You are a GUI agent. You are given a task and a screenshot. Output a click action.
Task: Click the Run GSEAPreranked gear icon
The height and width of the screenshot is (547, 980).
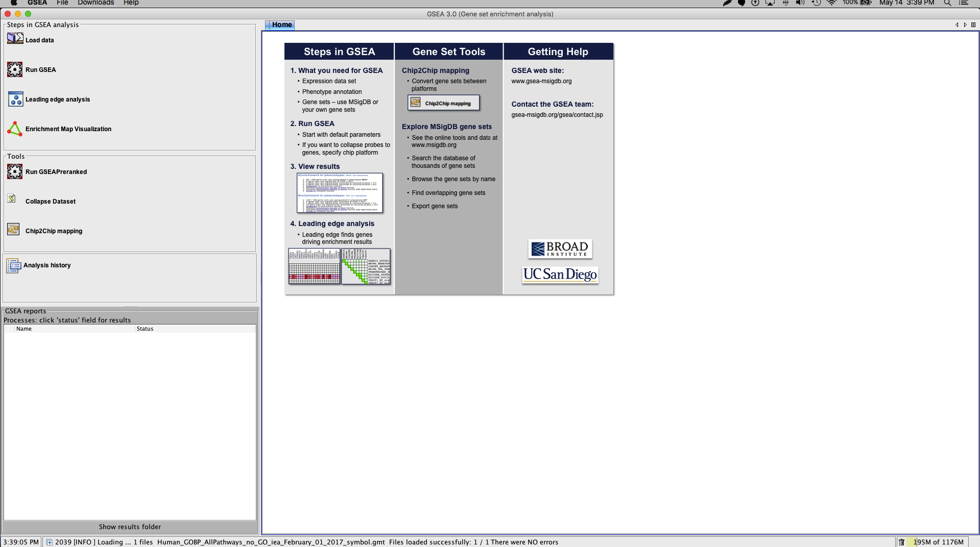click(15, 171)
